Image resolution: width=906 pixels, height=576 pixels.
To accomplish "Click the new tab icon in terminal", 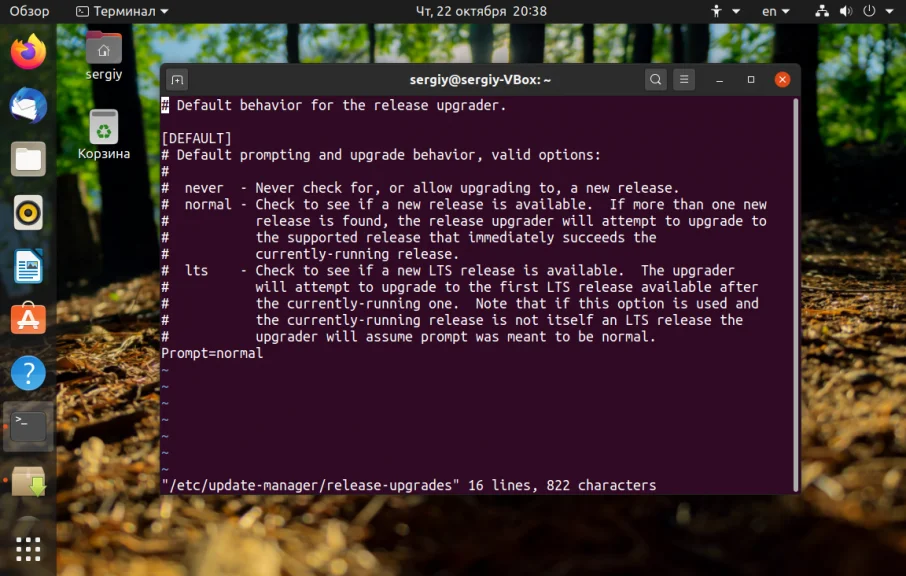I will (177, 80).
